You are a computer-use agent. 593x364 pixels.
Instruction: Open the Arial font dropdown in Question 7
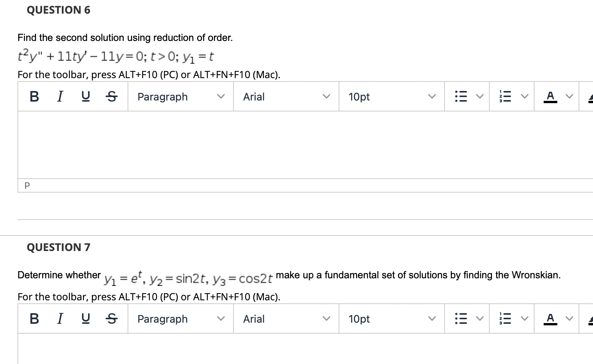(x=286, y=319)
